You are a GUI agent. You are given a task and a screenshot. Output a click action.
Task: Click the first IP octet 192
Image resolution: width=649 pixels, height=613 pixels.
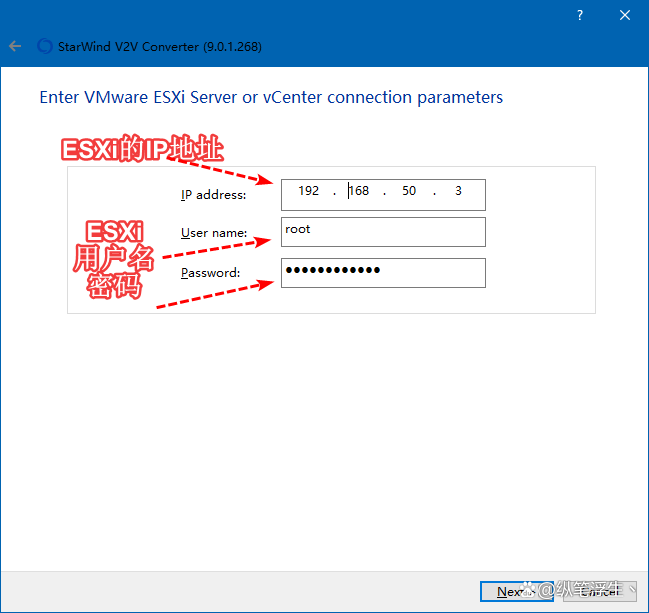click(x=309, y=191)
